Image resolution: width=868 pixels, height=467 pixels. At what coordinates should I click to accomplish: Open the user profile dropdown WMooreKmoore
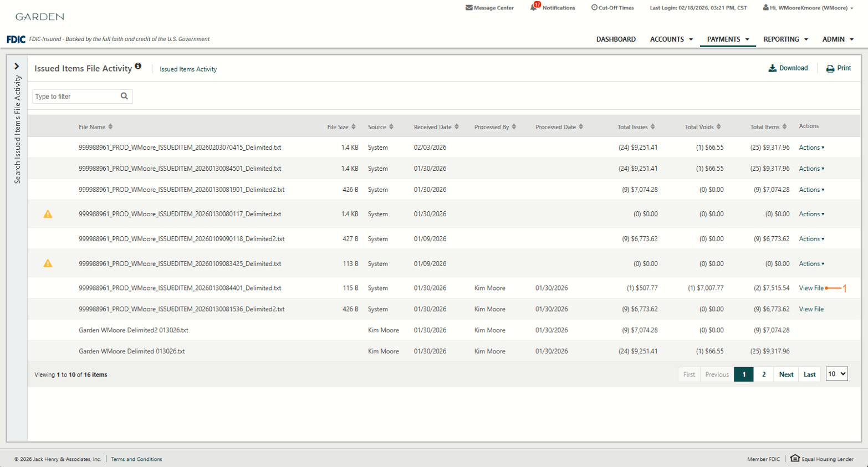[808, 8]
